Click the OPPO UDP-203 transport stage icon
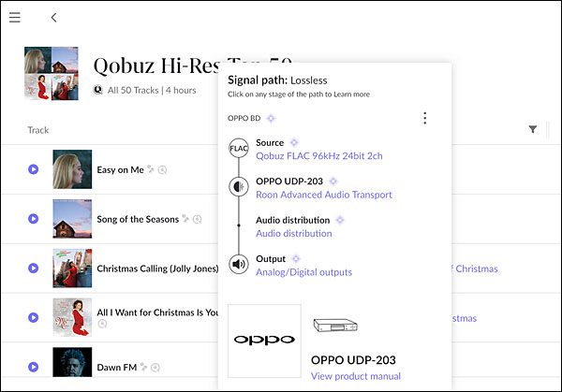 (x=239, y=186)
